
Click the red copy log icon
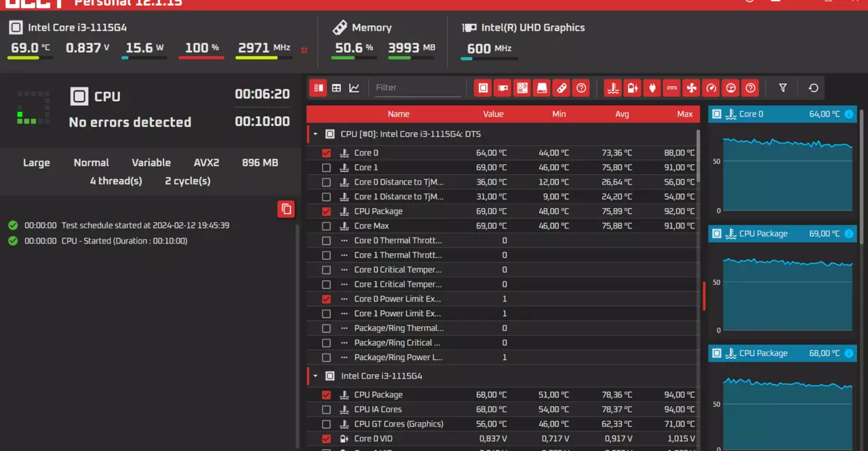tap(286, 209)
